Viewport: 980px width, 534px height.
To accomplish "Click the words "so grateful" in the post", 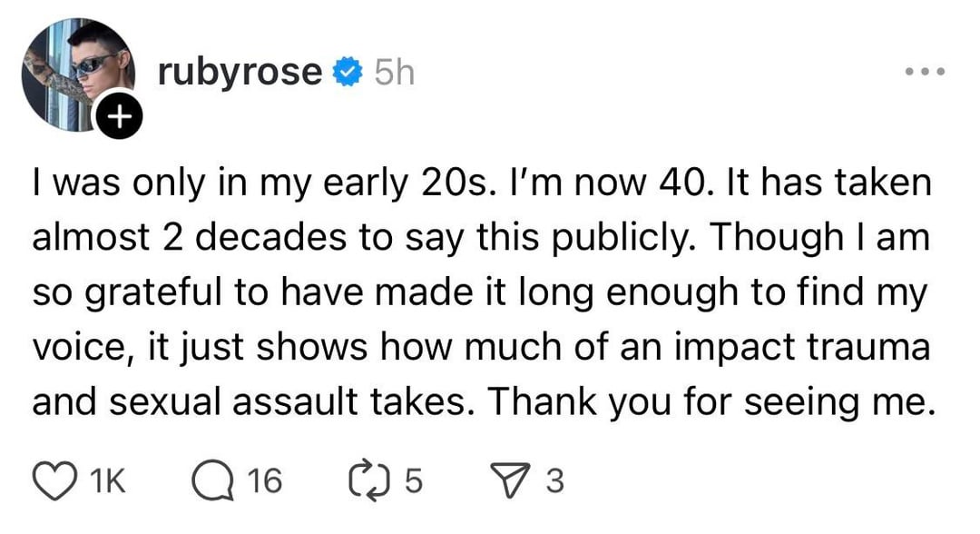I will click(122, 292).
